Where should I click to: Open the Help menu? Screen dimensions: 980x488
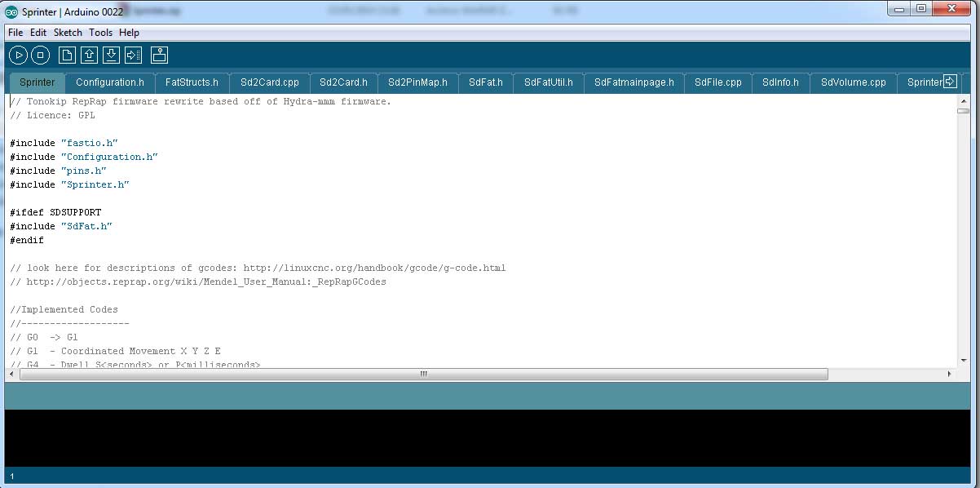(x=129, y=33)
